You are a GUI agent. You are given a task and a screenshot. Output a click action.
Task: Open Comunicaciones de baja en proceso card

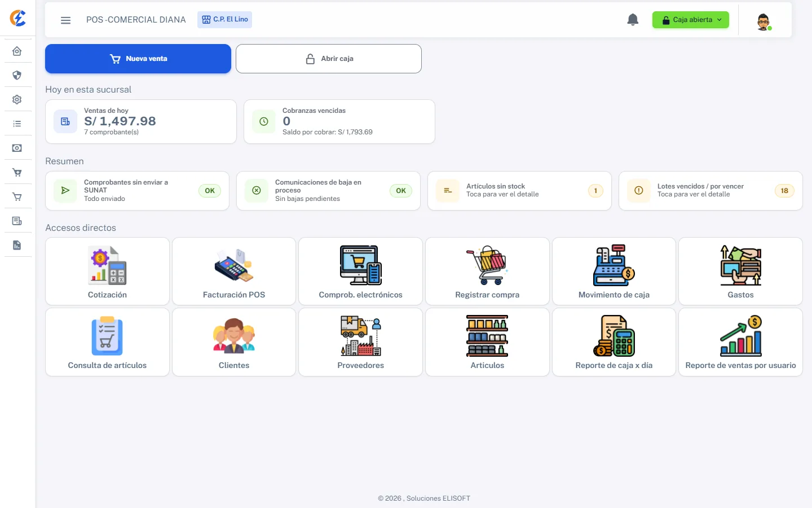(x=328, y=191)
